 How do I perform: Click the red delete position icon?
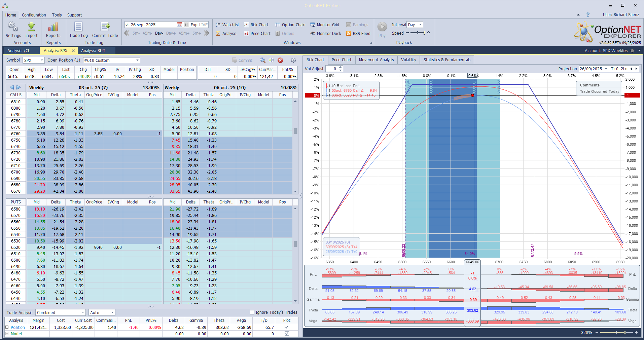tap(280, 60)
